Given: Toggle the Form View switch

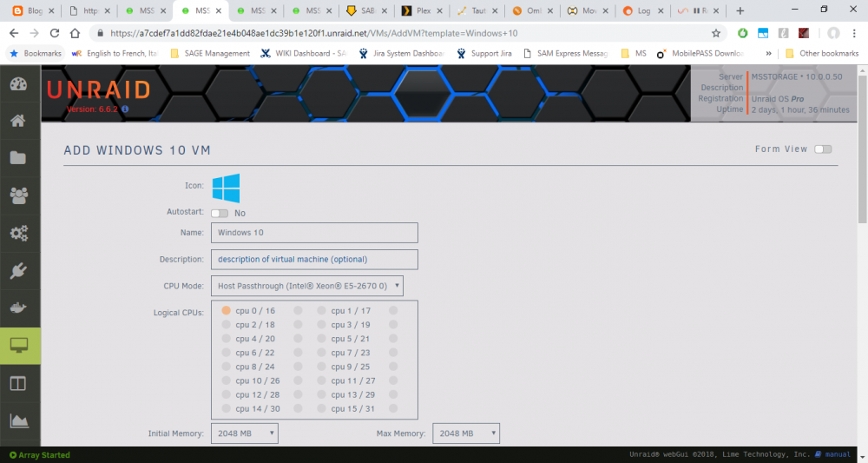Looking at the screenshot, I should [823, 149].
